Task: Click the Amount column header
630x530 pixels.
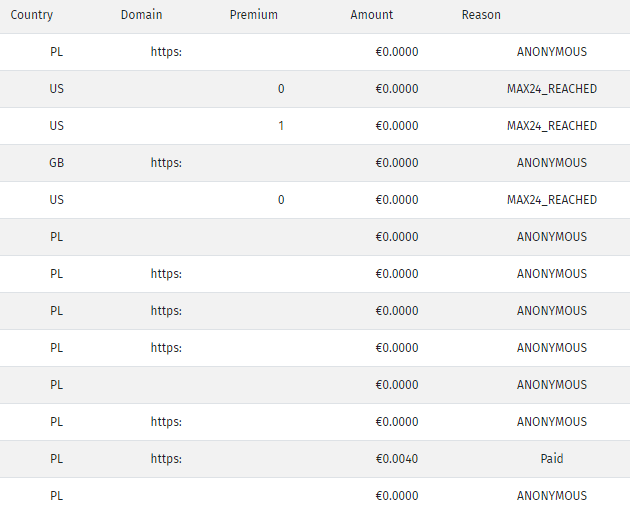Action: pos(371,15)
